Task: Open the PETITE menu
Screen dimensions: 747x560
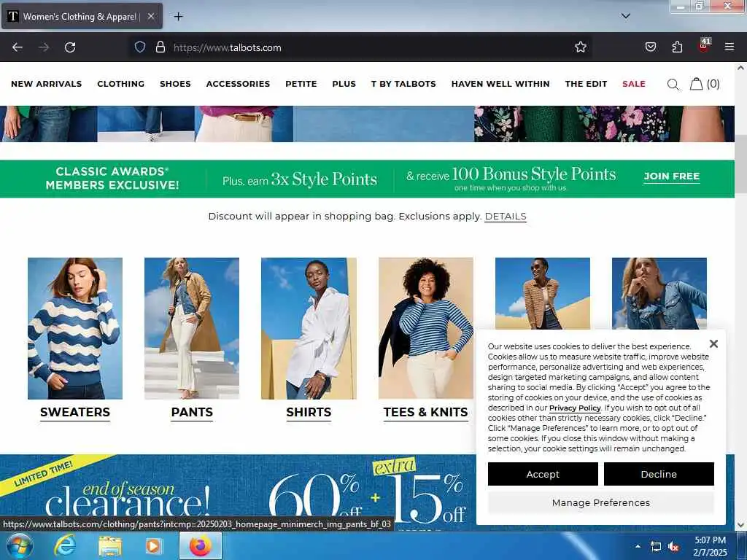Action: [x=301, y=84]
